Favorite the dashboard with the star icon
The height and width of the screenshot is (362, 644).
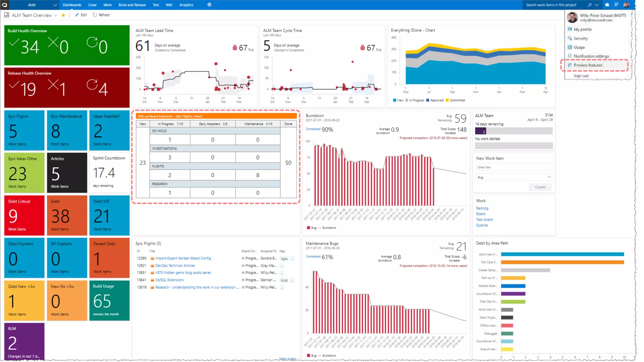click(x=63, y=15)
